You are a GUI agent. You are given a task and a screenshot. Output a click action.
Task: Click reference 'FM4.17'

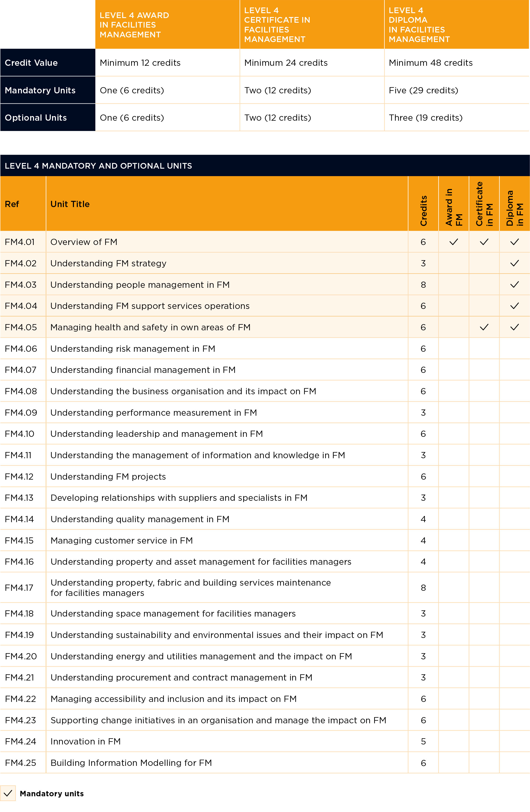point(19,587)
